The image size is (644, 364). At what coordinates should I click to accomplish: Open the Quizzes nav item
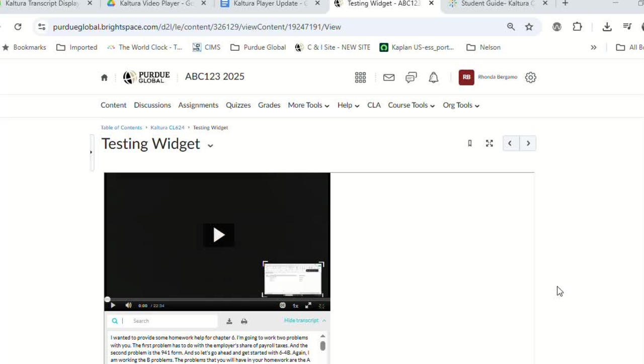point(238,105)
